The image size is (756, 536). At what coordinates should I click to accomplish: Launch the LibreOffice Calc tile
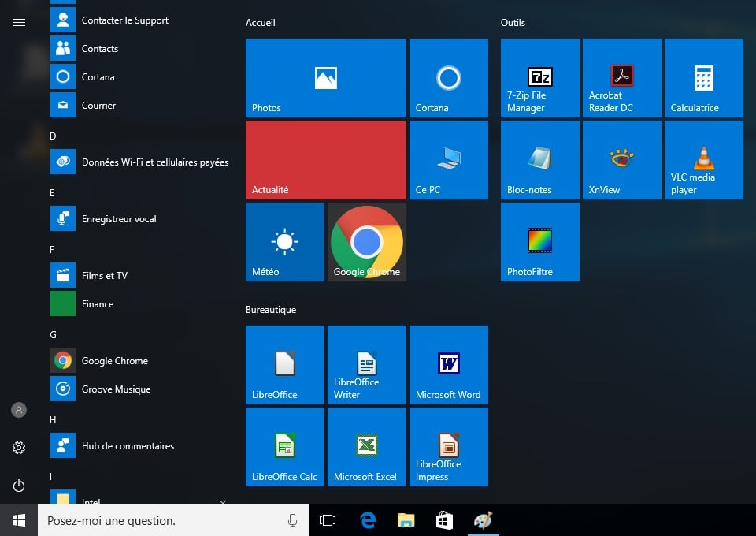(285, 447)
